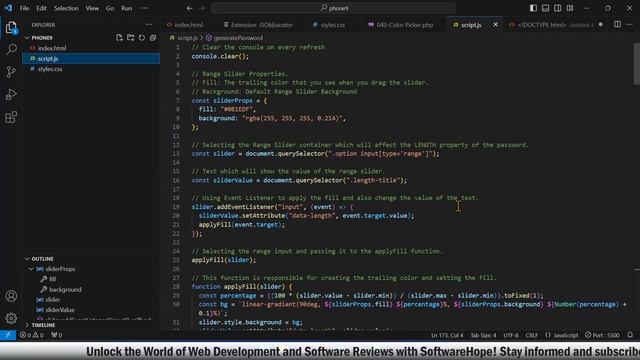Select the fill property in Outline
The image size is (640, 360).
click(x=53, y=279)
